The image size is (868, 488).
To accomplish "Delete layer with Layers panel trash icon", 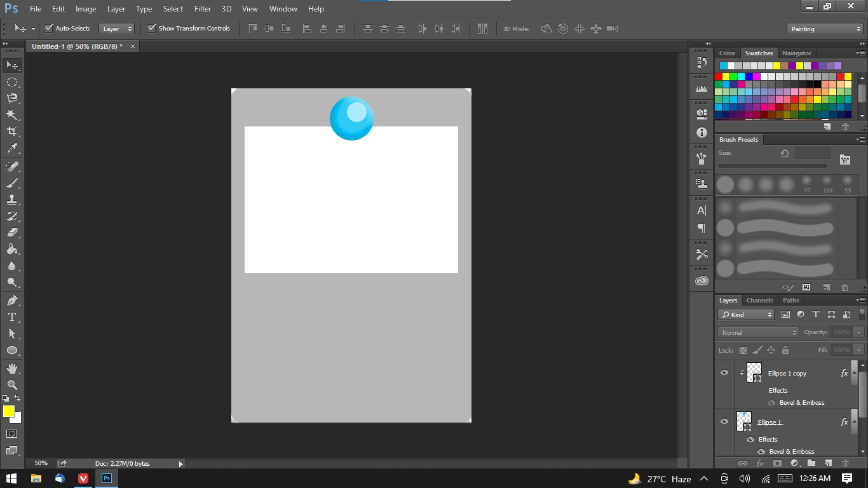I will [845, 463].
